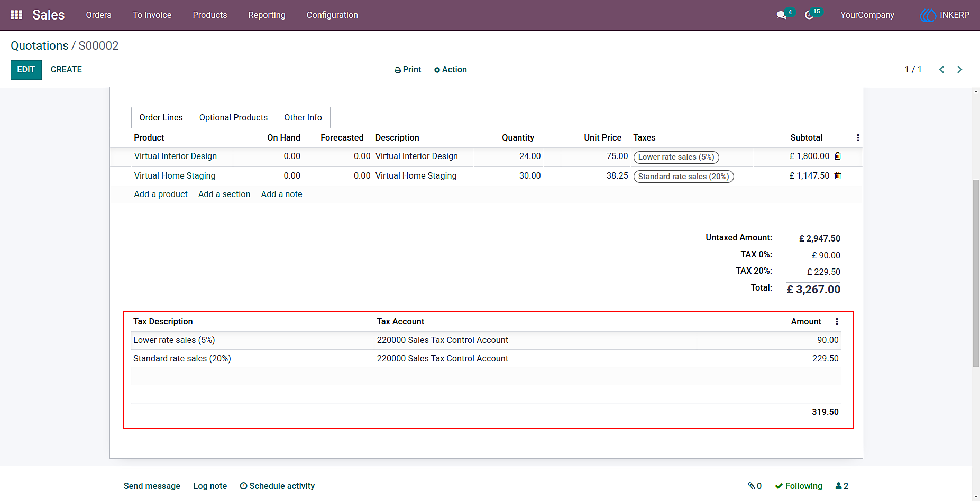Click Add a section link
Screen dimensions: 980x501
click(x=224, y=194)
